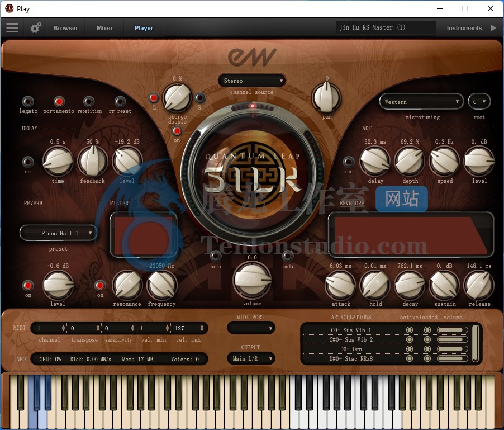Screen dimensions: 504x430
Task: Switch to the Browser tab
Action: pos(65,28)
